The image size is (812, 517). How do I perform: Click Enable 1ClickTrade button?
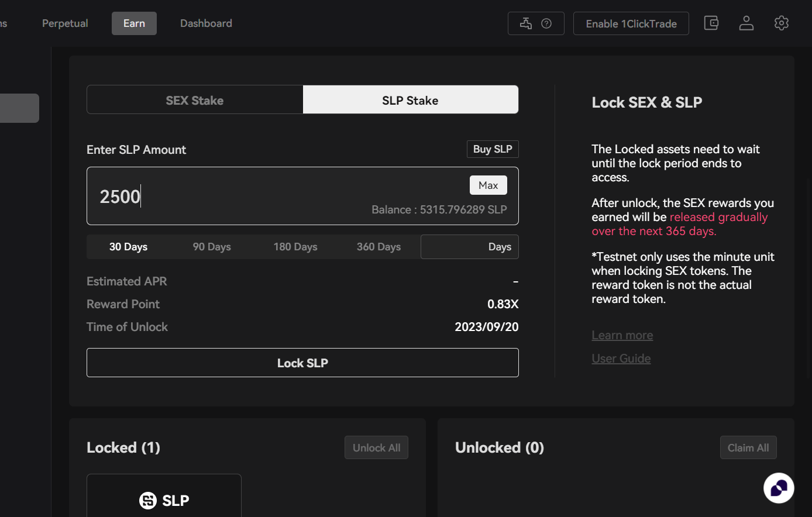tap(631, 23)
